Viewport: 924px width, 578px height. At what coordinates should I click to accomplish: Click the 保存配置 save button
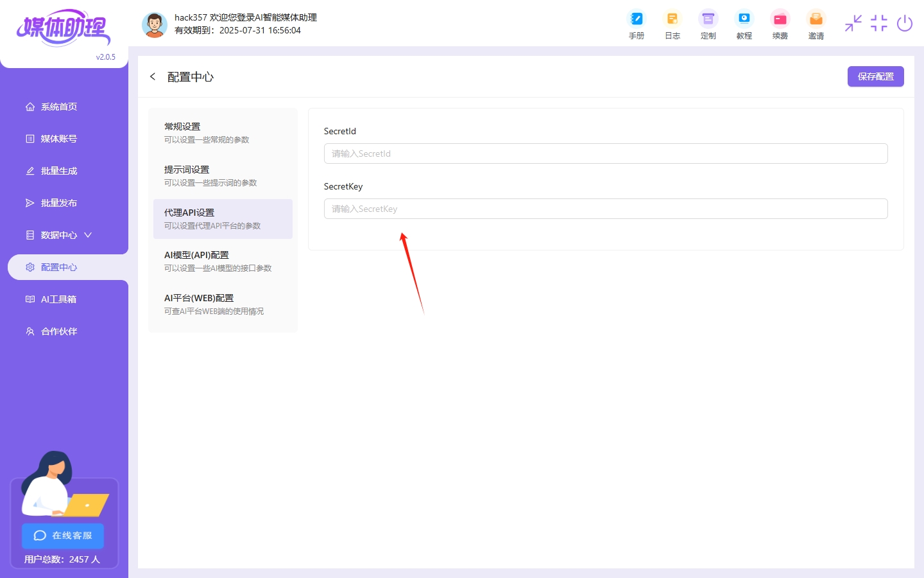pyautogui.click(x=875, y=76)
